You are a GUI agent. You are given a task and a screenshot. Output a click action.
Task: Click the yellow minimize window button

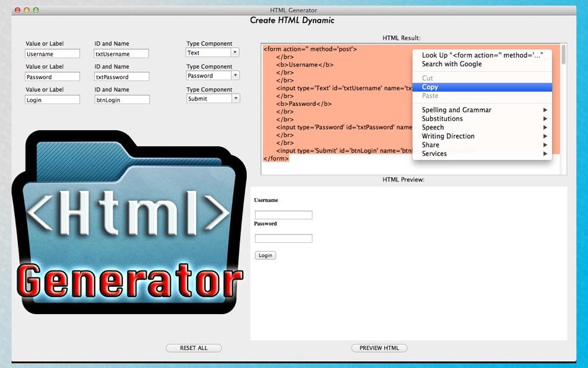click(x=27, y=10)
